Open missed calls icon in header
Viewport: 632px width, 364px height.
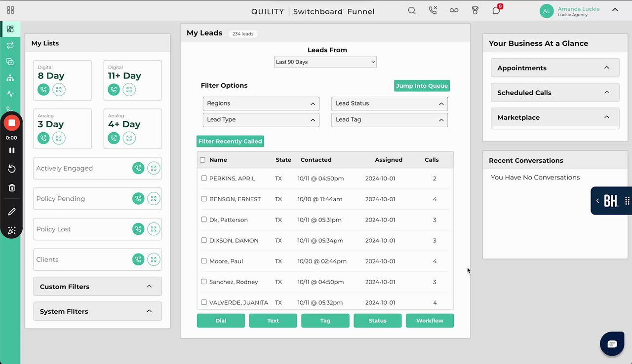tap(433, 10)
